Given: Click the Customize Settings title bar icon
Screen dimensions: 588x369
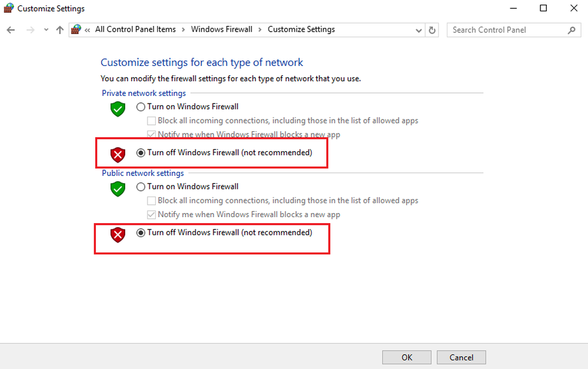Looking at the screenshot, I should point(9,8).
